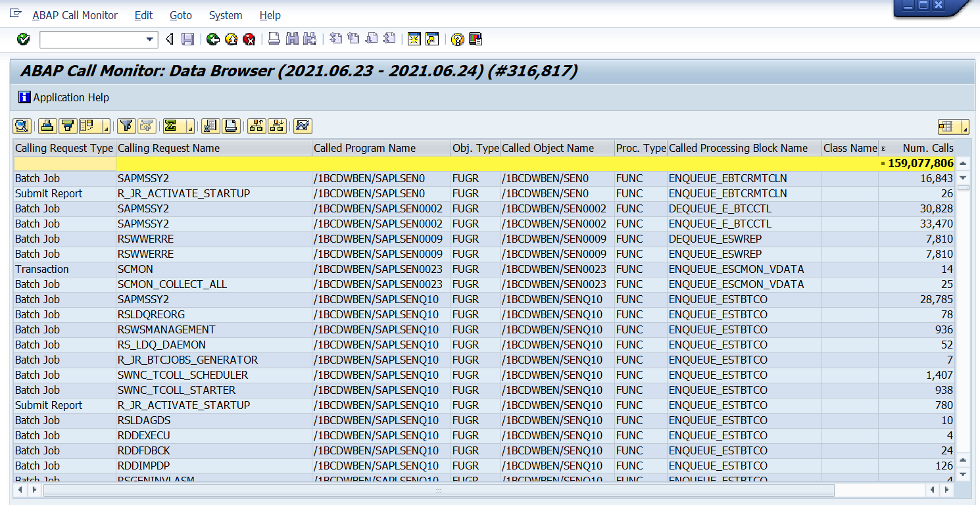Click the Find icon in the toolbar

291,39
